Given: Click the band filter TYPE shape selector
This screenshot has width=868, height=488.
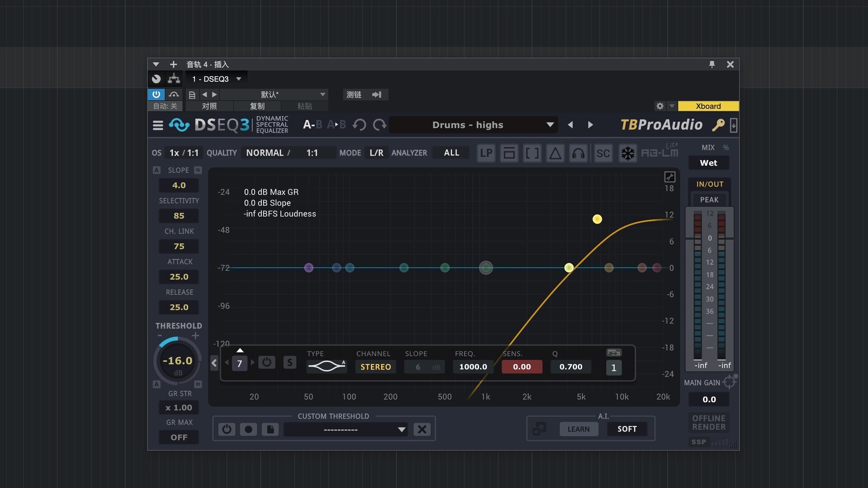Looking at the screenshot, I should (326, 366).
